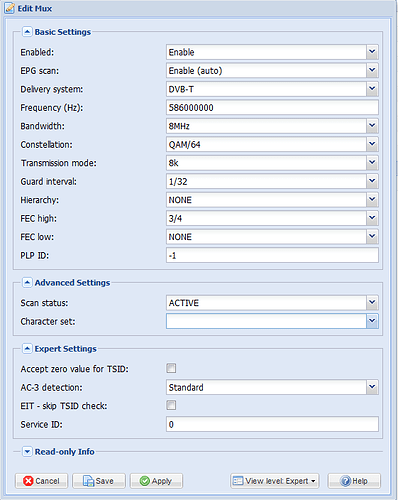Open the Delivery system dropdown
398x500 pixels.
(372, 89)
